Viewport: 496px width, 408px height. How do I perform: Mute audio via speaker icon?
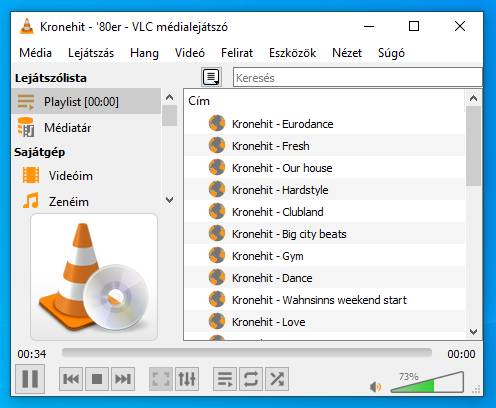(375, 387)
